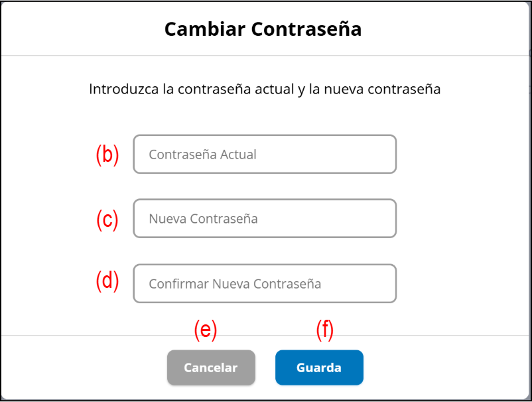Click the "Confirmar Nueva Contraseña" placeholder text
The height and width of the screenshot is (402, 532).
235,284
